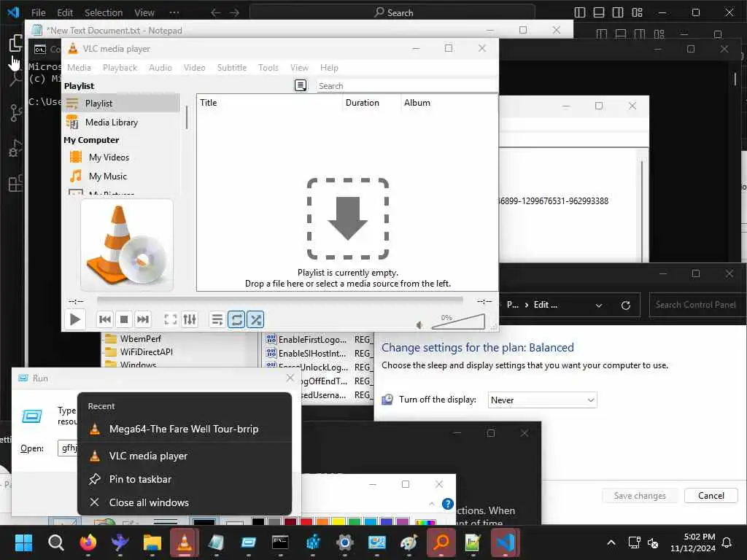Open the VLC Media menu

tap(79, 68)
